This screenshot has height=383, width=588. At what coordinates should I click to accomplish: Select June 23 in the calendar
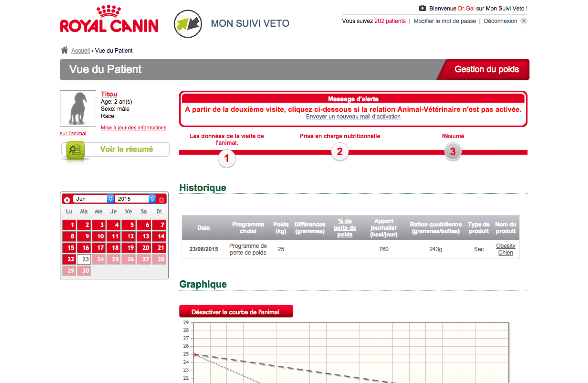point(84,259)
